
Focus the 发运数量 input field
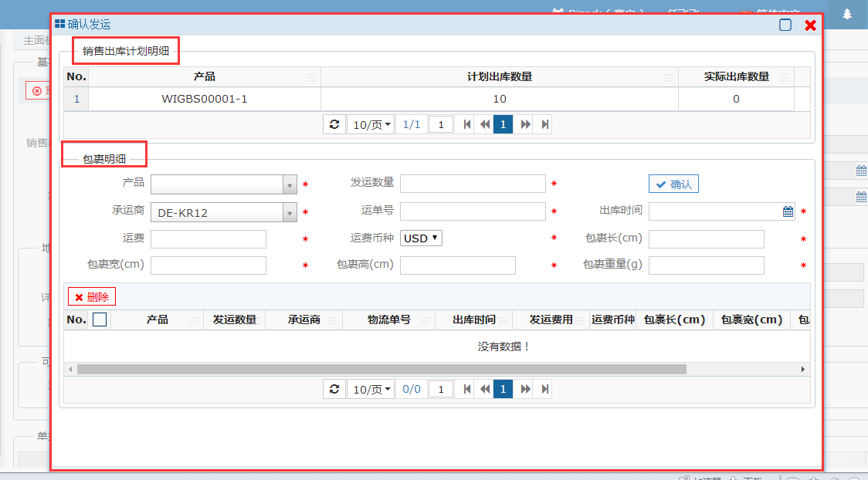(473, 184)
